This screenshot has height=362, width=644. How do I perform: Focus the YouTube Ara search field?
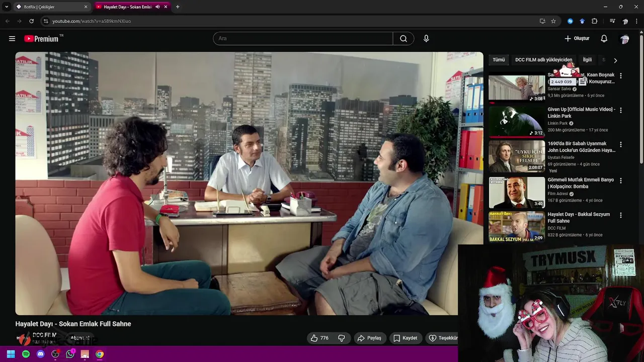tap(303, 39)
